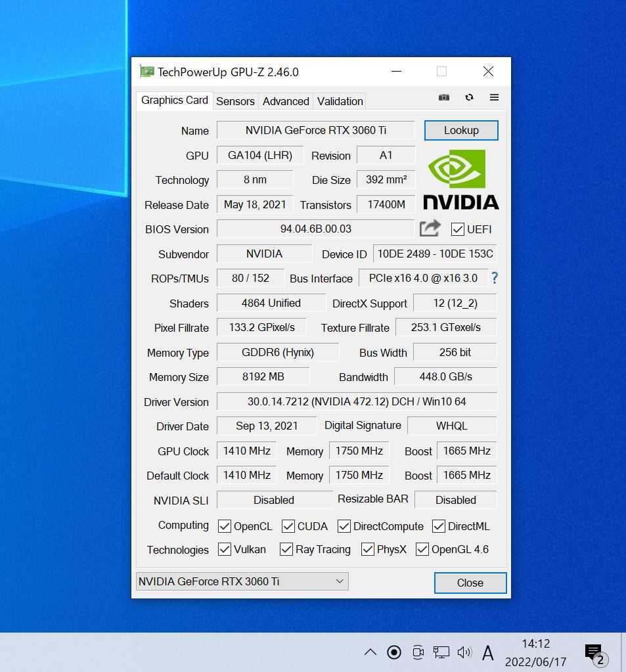Click the Memory Type field GDDR6 (Hynix)
Screen dimensions: 626x672
(x=278, y=352)
